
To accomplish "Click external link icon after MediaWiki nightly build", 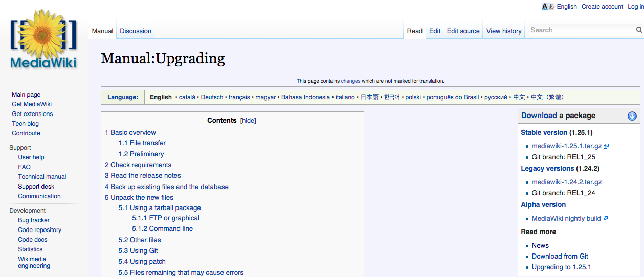I will (605, 219).
